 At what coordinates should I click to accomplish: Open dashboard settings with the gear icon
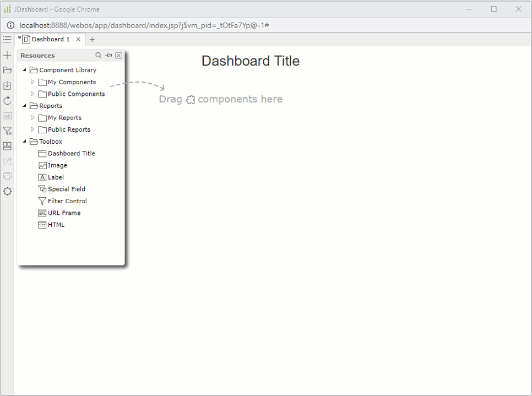(x=7, y=191)
